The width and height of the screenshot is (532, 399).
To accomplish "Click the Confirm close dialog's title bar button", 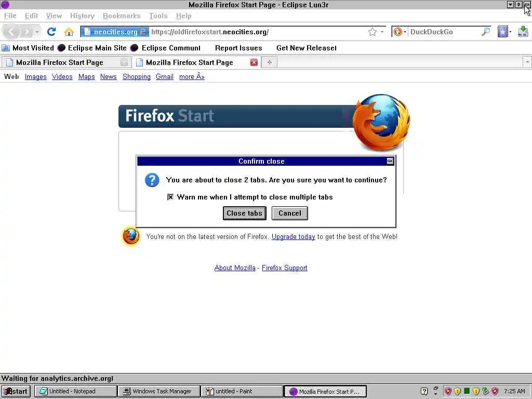I will [390, 161].
